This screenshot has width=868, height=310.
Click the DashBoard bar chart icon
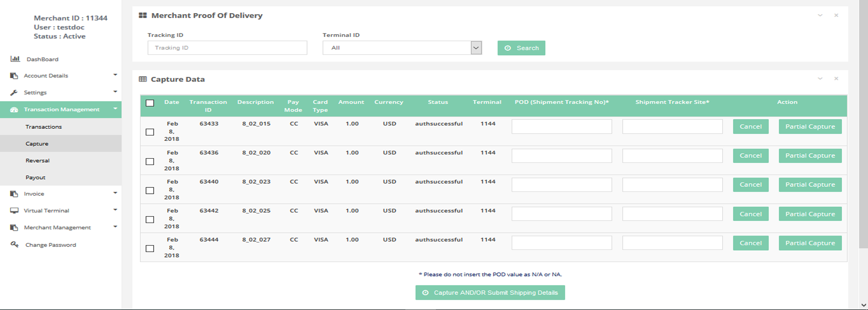pos(15,59)
